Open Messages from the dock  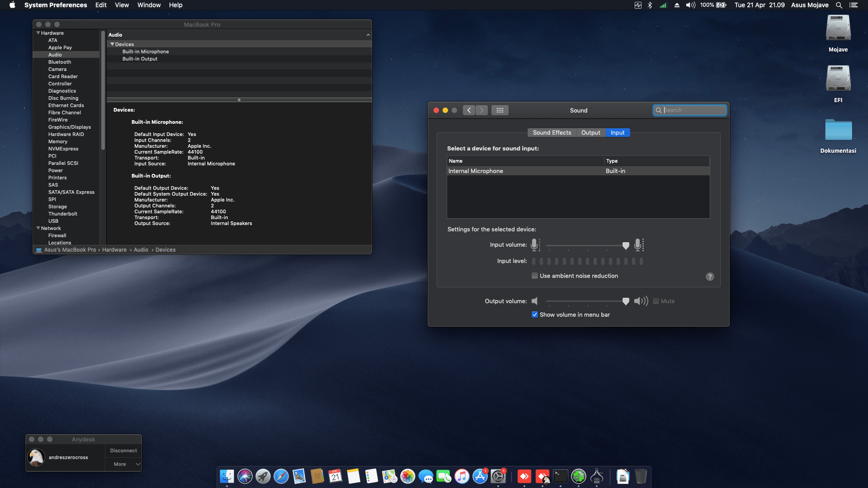click(426, 476)
